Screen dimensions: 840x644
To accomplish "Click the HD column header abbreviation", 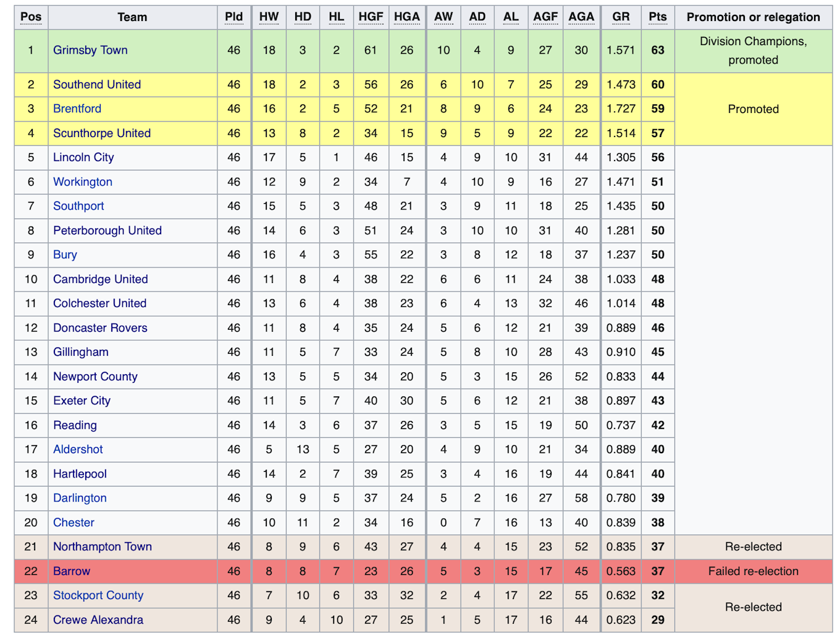I will tap(303, 17).
